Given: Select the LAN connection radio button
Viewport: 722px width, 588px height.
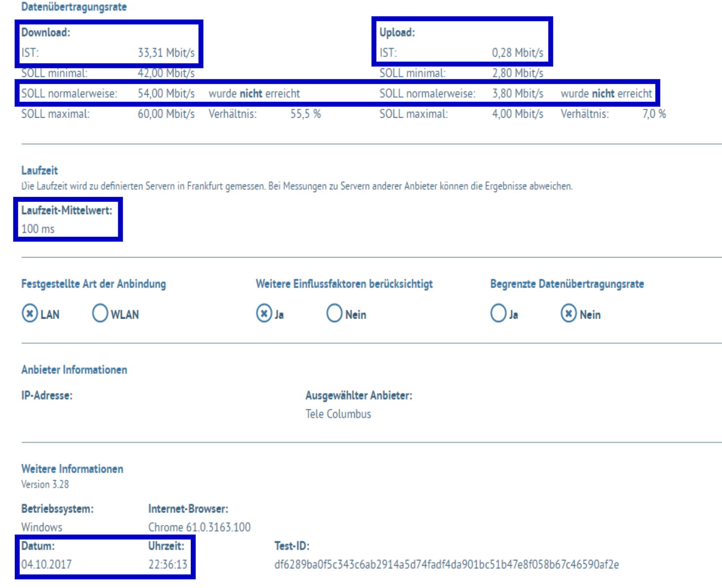Looking at the screenshot, I should point(30,314).
